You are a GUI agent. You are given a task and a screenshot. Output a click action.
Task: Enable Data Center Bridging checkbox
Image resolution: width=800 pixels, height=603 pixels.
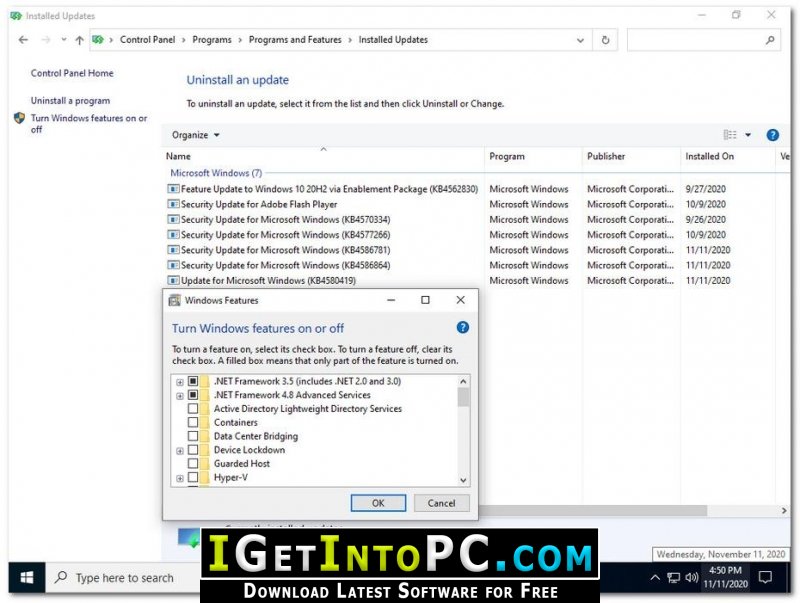(193, 436)
